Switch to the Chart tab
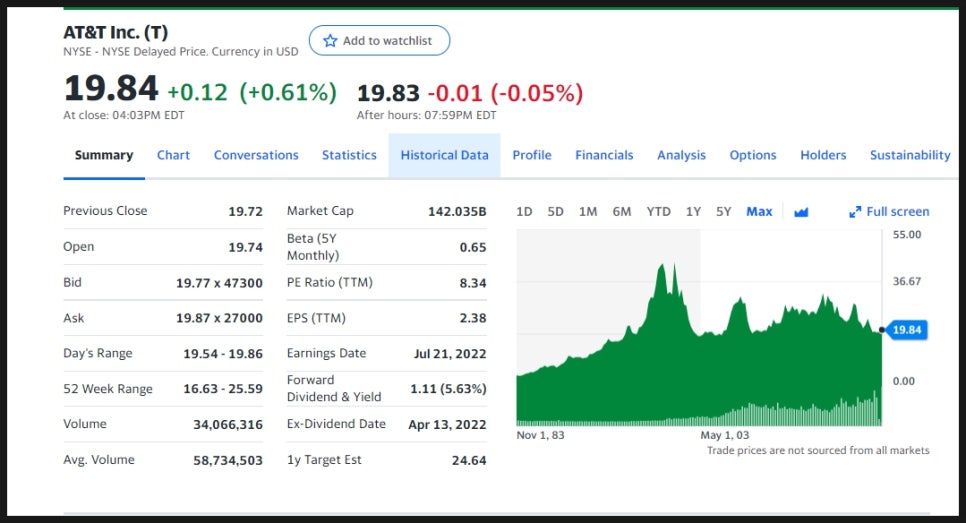 (x=173, y=155)
